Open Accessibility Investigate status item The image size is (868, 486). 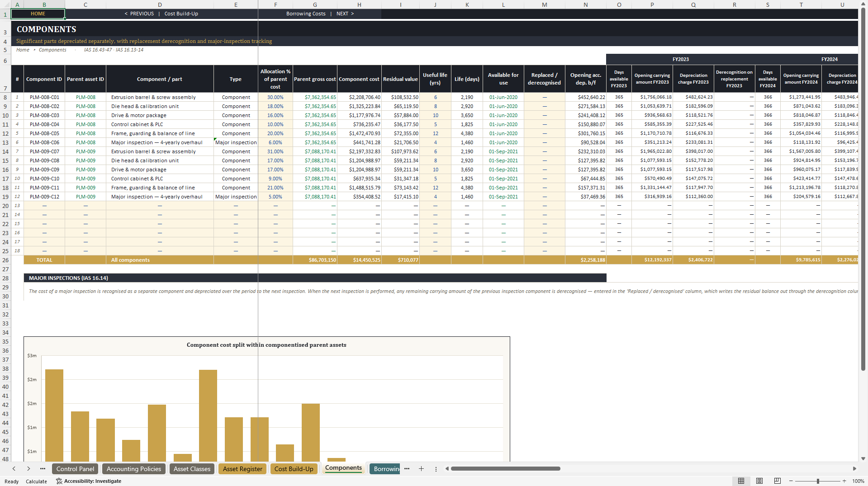click(x=89, y=481)
